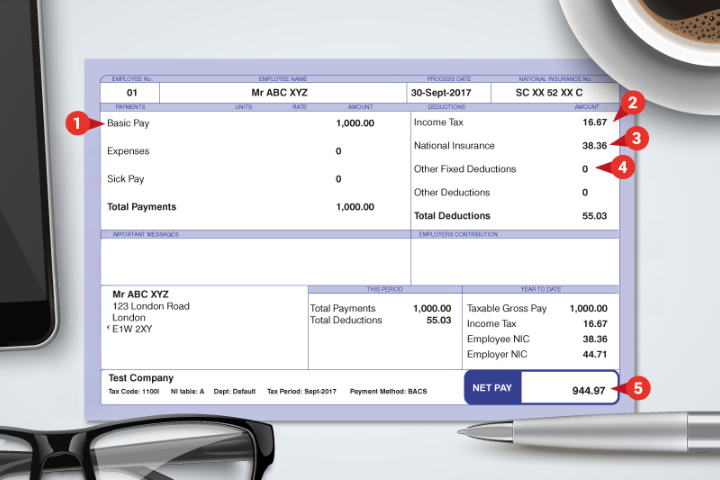Click "Income Tax" under Year To Date
Screen dimensions: 720x480
[491, 324]
